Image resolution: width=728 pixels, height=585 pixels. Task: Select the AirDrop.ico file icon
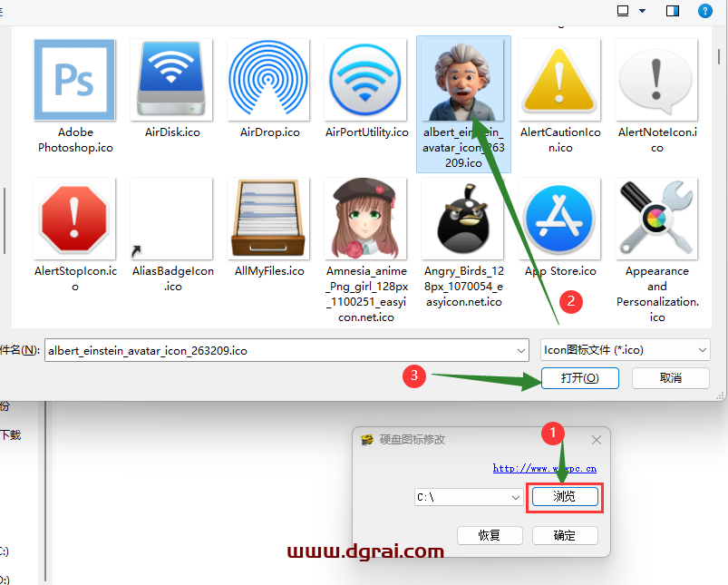point(268,80)
